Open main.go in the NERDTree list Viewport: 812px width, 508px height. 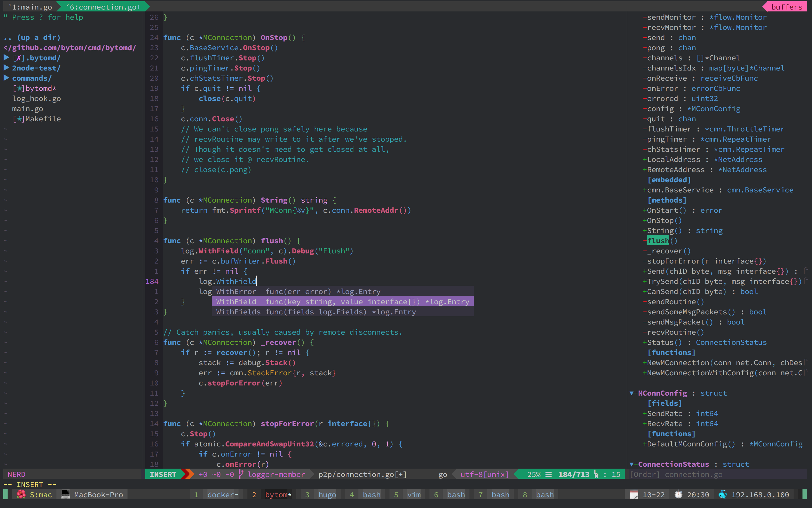(28, 109)
